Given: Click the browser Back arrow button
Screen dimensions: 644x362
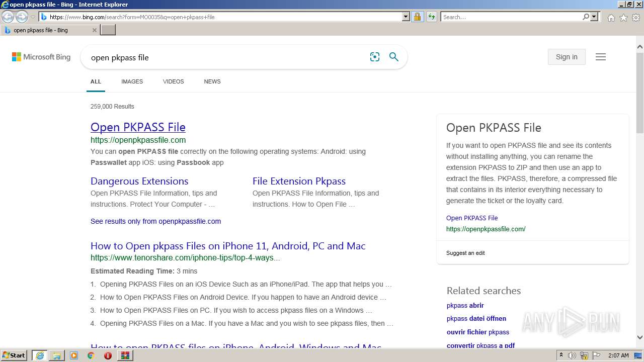Looking at the screenshot, I should pos(8,17).
